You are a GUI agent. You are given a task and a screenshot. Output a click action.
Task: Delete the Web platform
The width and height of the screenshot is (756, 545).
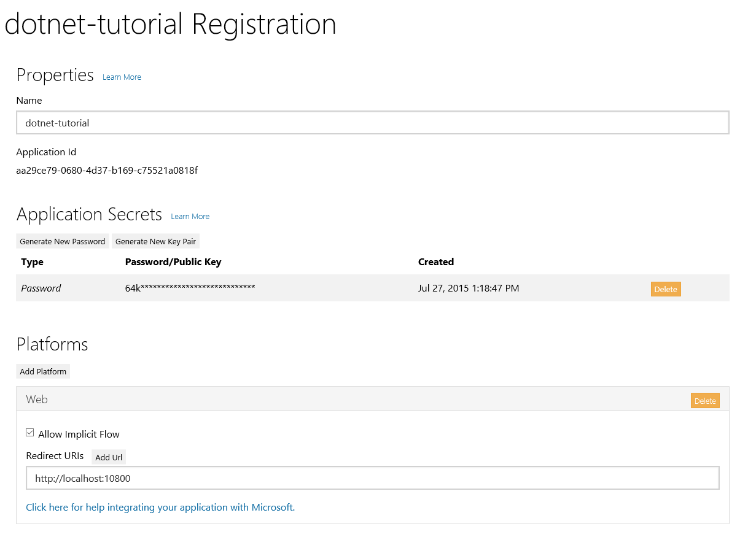click(705, 401)
